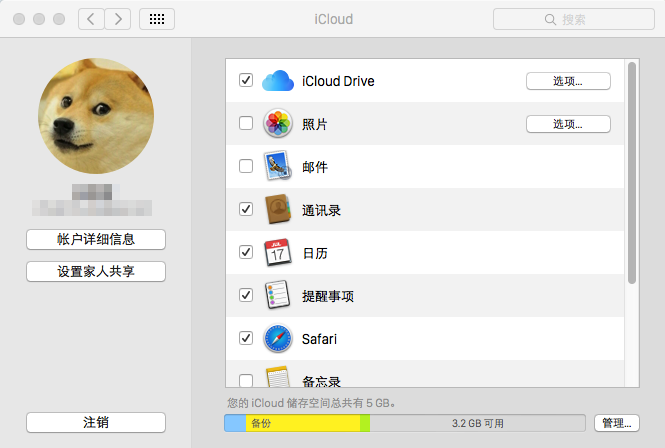
Task: Click the Reminders (提醒事项) list icon
Action: click(277, 296)
